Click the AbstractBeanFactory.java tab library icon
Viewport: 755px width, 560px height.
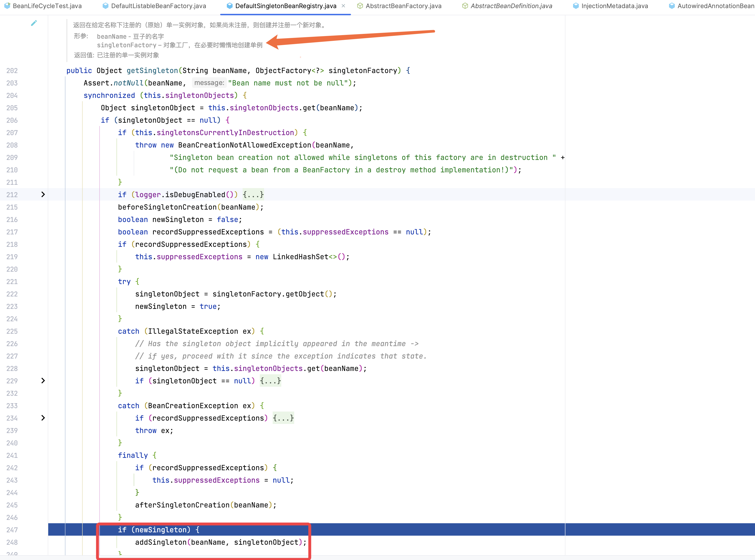[360, 6]
